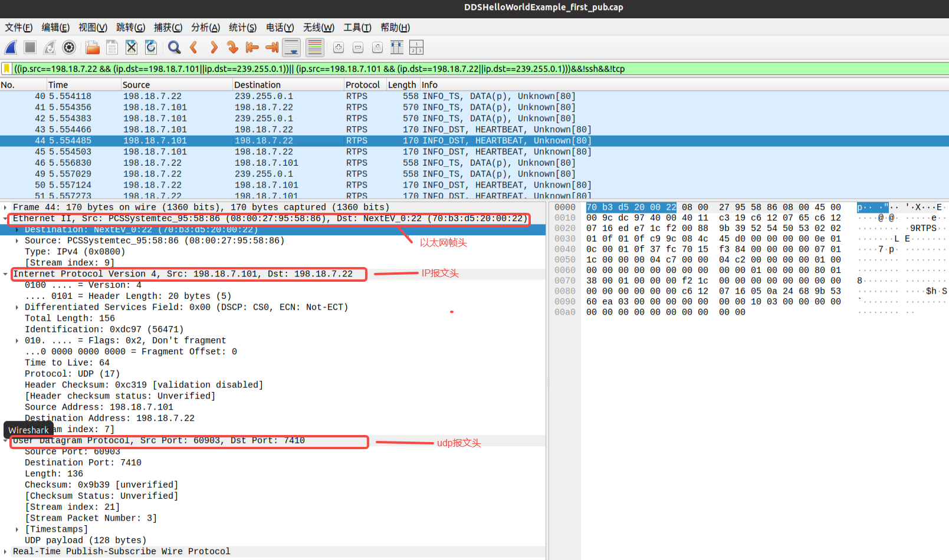
Task: Toggle packet list colorization
Action: pos(315,48)
